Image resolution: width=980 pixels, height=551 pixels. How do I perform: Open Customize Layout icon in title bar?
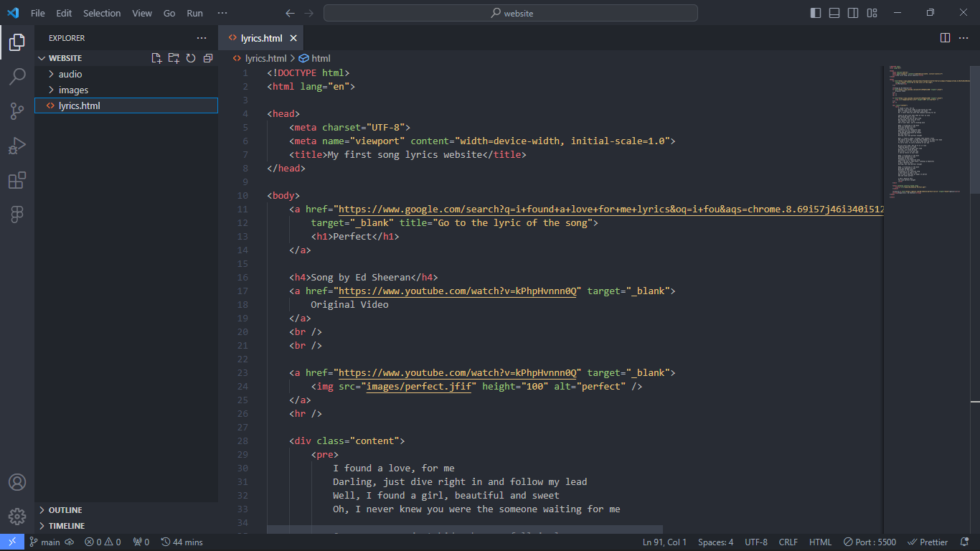click(872, 13)
